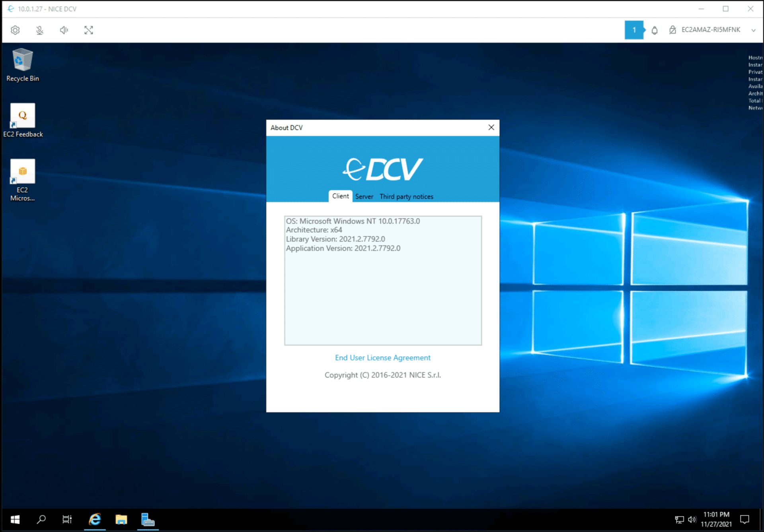Image resolution: width=764 pixels, height=532 pixels.
Task: Click the Application Version: 2021.2.7792.0 line
Action: 343,248
